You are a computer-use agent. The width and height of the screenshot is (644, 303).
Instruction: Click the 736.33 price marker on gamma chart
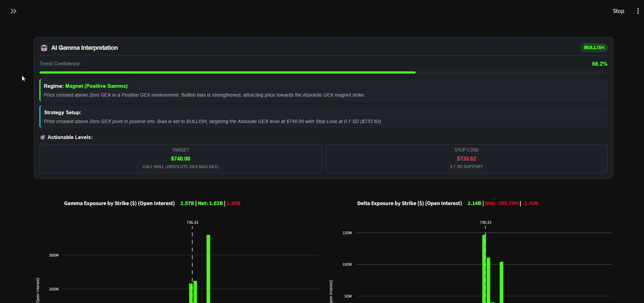click(x=192, y=222)
